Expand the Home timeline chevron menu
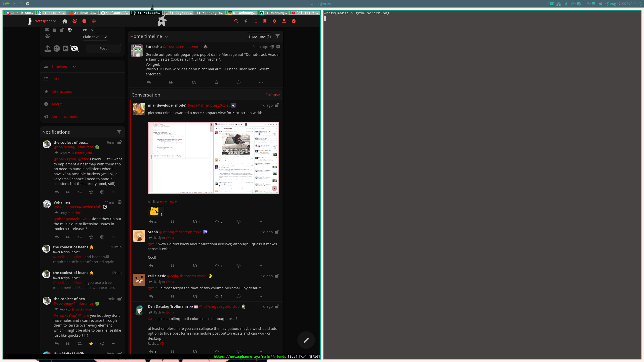Screen dimensions: 644x362 pos(166,36)
